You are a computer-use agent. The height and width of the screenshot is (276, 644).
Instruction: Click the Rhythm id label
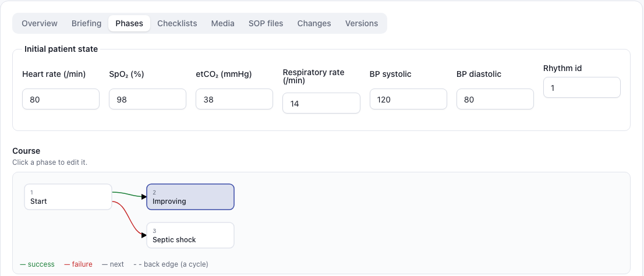click(562, 68)
